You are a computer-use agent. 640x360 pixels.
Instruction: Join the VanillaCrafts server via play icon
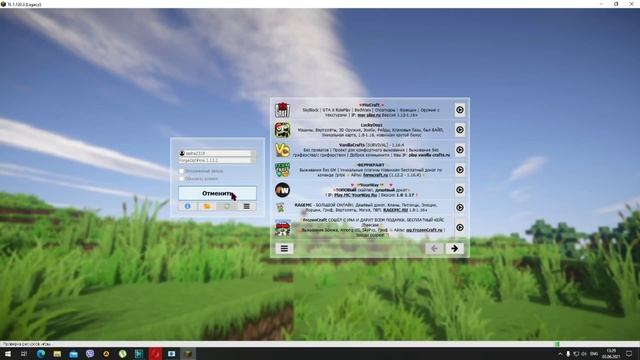460,150
